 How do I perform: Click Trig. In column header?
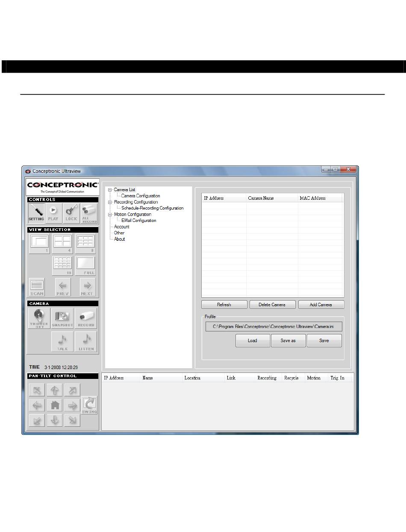(339, 378)
